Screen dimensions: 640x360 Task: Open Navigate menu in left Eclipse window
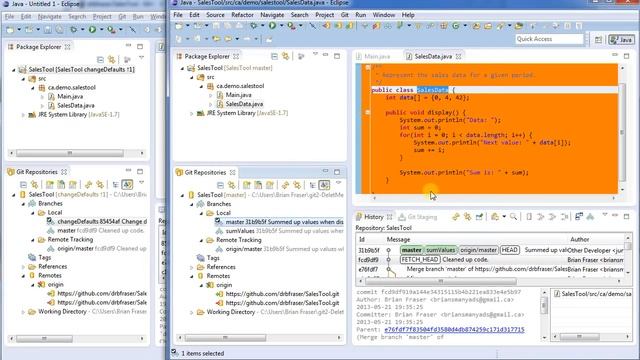49,17
